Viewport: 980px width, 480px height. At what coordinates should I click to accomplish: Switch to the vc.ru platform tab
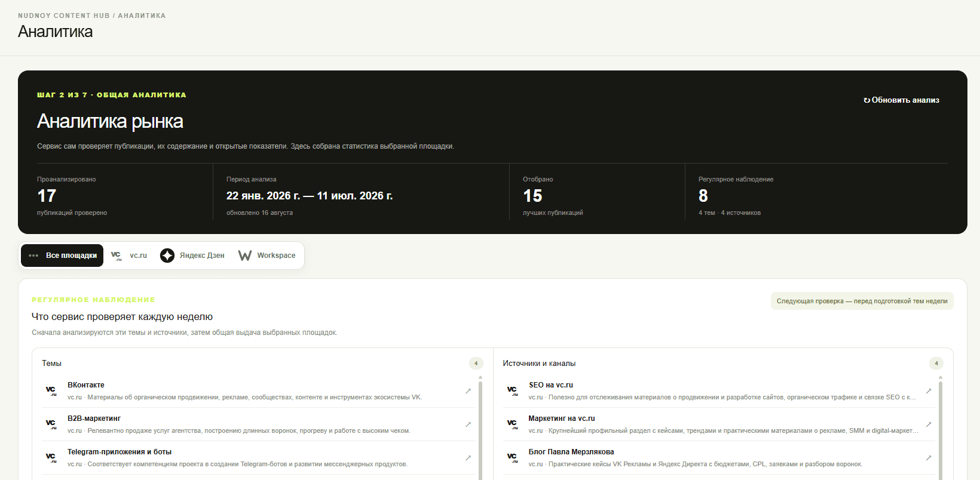tap(129, 256)
